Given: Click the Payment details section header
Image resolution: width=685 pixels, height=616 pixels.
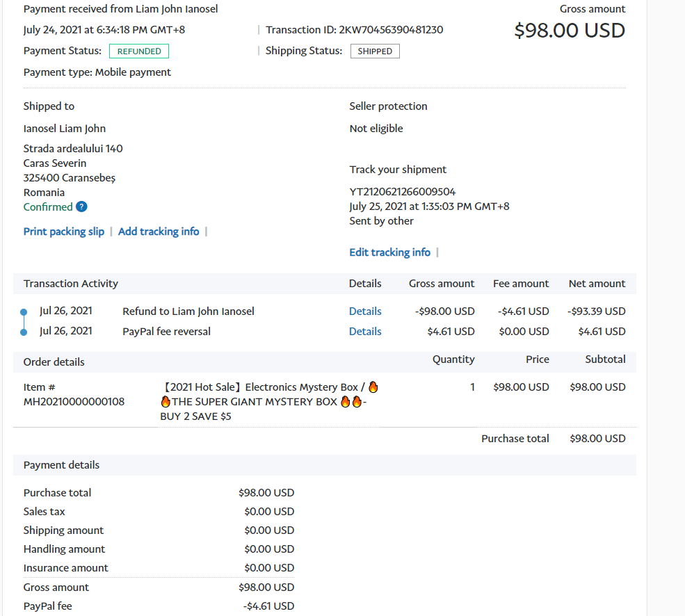Looking at the screenshot, I should 62,465.
